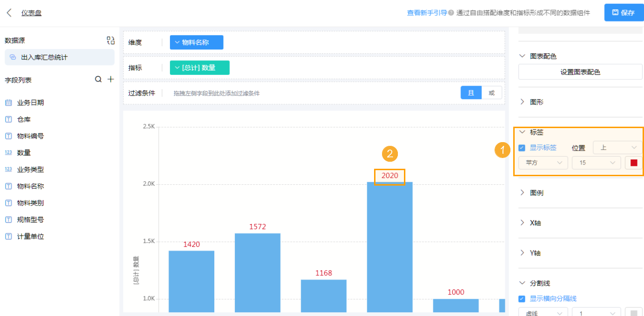The width and height of the screenshot is (644, 316).
Task: Click the data source switch icon
Action: click(x=110, y=41)
